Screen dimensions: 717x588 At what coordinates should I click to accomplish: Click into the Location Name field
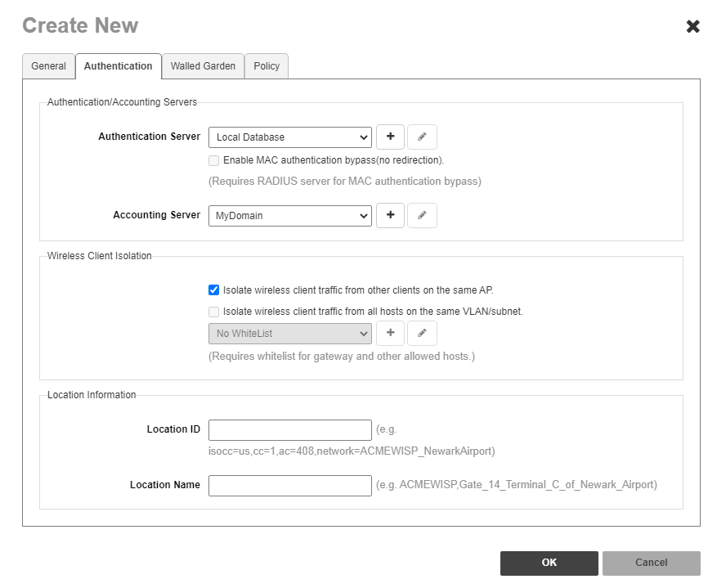289,486
